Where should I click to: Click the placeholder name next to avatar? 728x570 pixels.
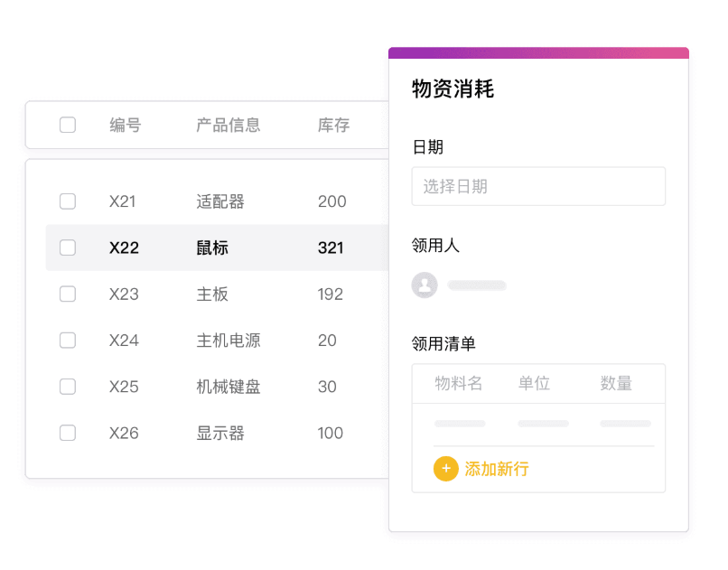coord(477,285)
